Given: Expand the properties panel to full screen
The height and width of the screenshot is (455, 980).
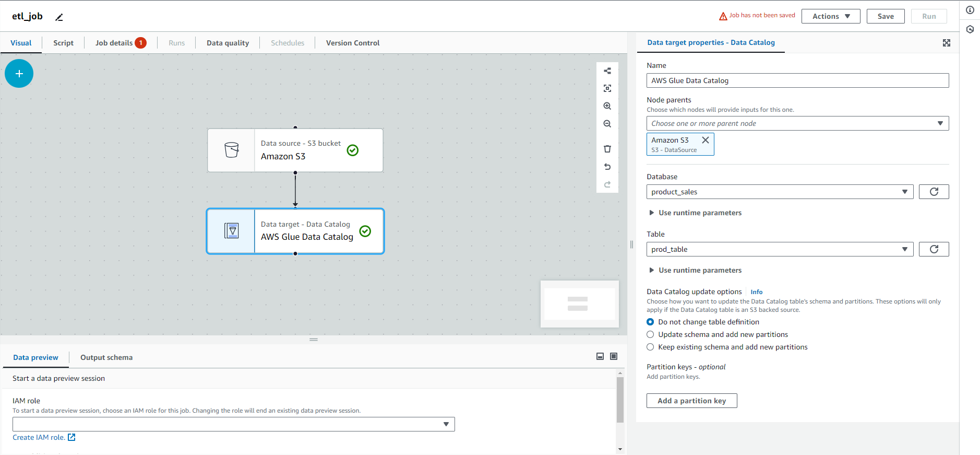Looking at the screenshot, I should [x=947, y=43].
